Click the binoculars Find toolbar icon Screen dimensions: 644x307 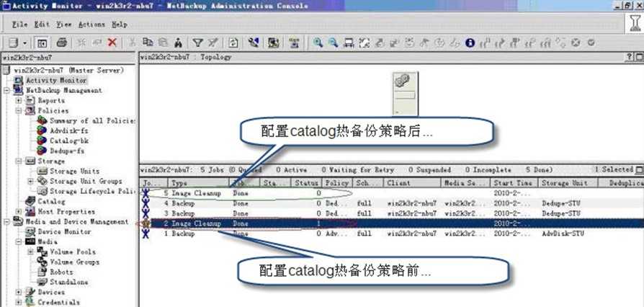coord(178,43)
